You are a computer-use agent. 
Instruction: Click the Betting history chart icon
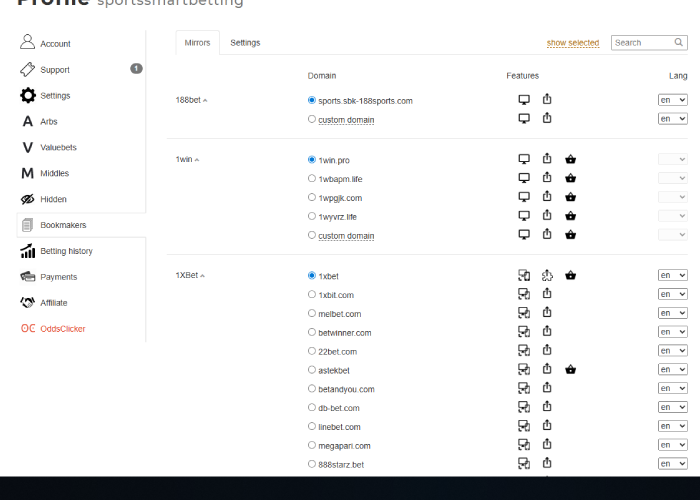click(27, 251)
